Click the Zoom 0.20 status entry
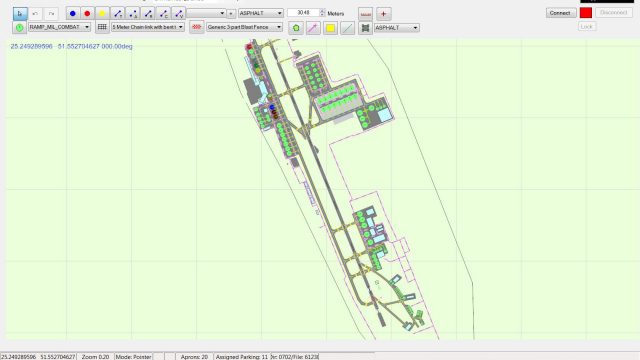The image size is (640, 360). pyautogui.click(x=96, y=357)
